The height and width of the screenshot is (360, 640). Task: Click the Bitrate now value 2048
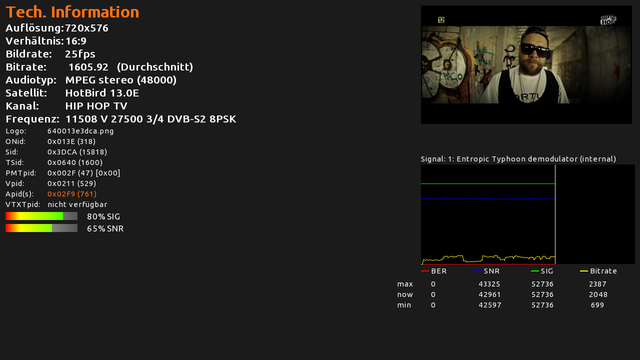tap(598, 295)
